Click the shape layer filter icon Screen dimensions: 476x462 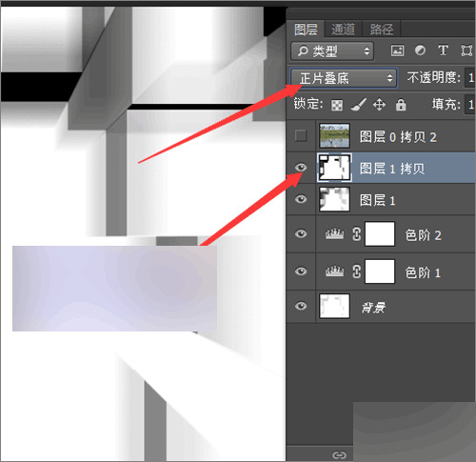tap(466, 50)
